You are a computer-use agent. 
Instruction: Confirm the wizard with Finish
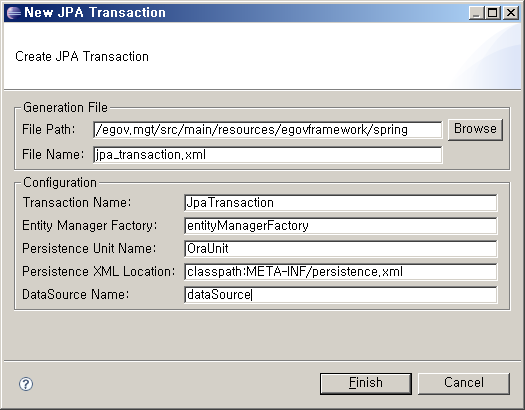366,384
